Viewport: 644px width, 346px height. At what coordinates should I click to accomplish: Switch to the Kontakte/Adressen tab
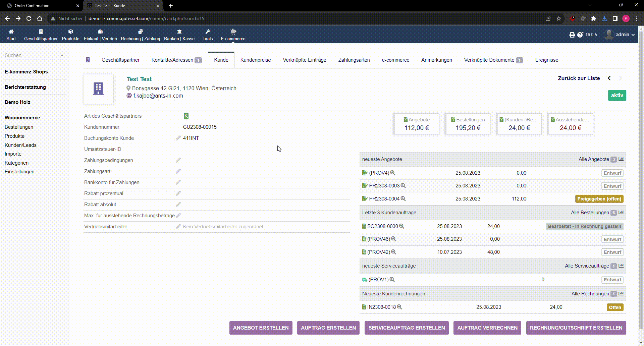[x=176, y=60]
